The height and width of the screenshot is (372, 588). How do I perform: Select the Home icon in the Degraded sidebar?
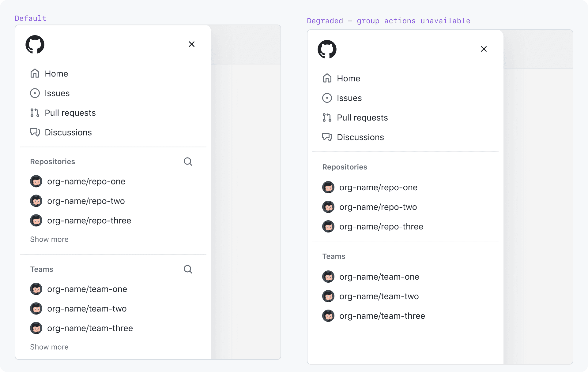pyautogui.click(x=327, y=78)
